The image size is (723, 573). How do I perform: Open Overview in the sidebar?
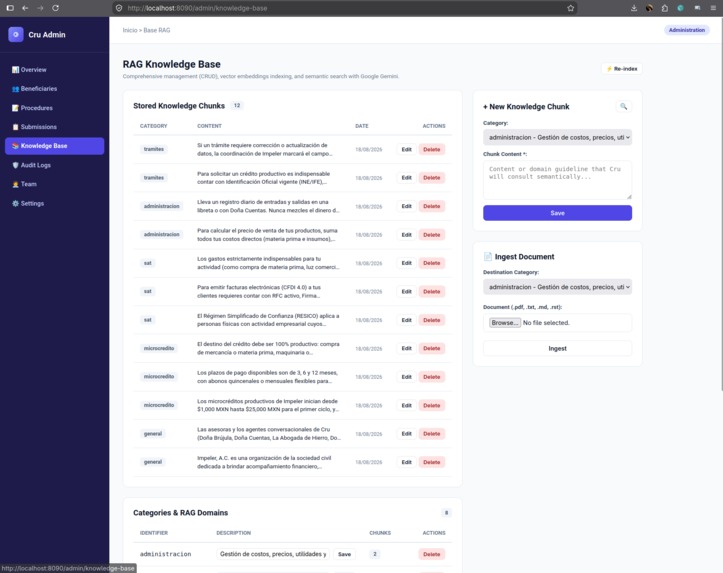(54, 70)
